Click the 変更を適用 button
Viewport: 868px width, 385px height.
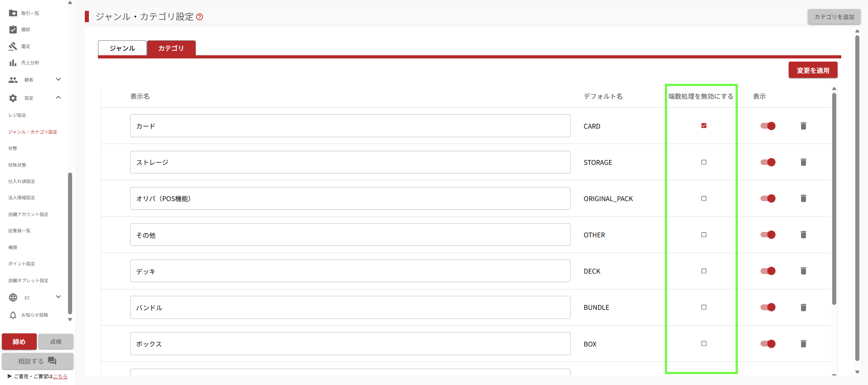(x=813, y=70)
